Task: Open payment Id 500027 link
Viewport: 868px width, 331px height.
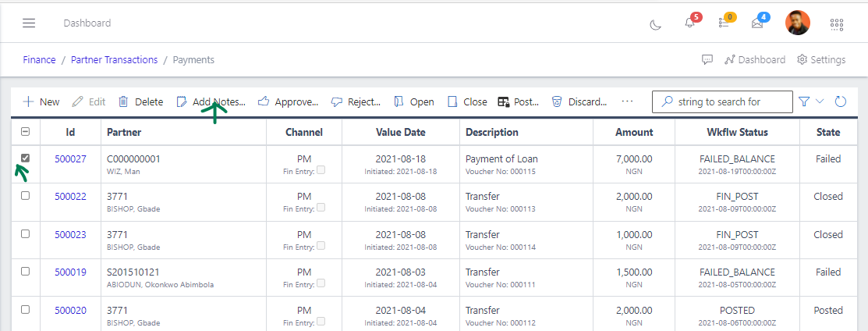Action: (70, 159)
